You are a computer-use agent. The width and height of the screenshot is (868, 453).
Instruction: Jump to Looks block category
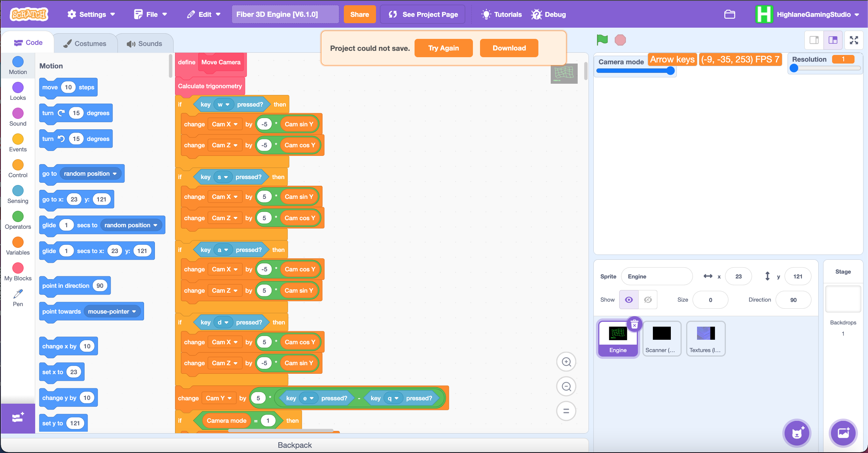coord(18,92)
